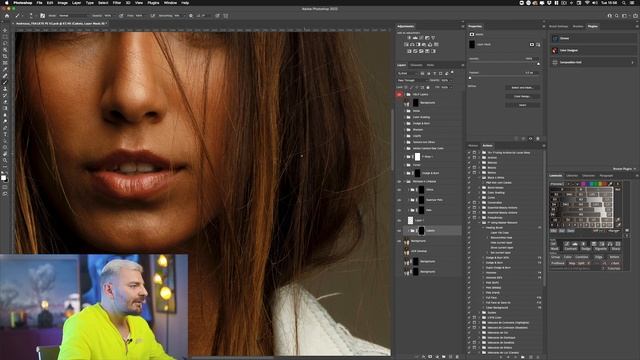The height and width of the screenshot is (360, 640).
Task: Open the layer filter Kind dropdown
Action: 407,73
